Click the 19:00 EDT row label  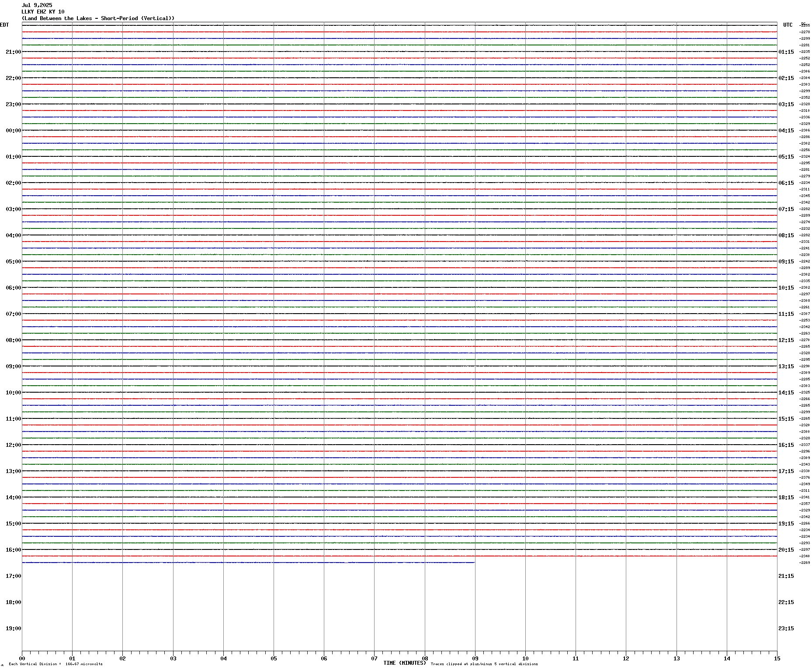pyautogui.click(x=13, y=629)
